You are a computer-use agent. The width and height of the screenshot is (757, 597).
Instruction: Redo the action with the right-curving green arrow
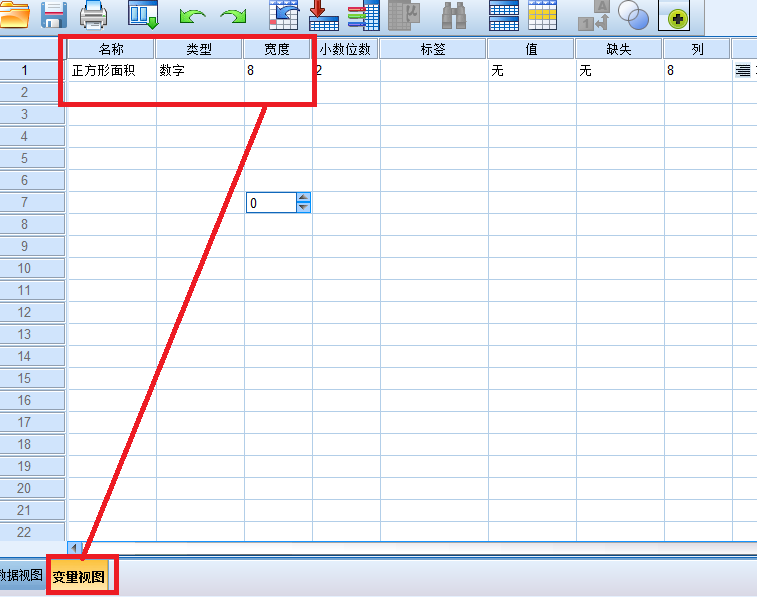tap(234, 16)
